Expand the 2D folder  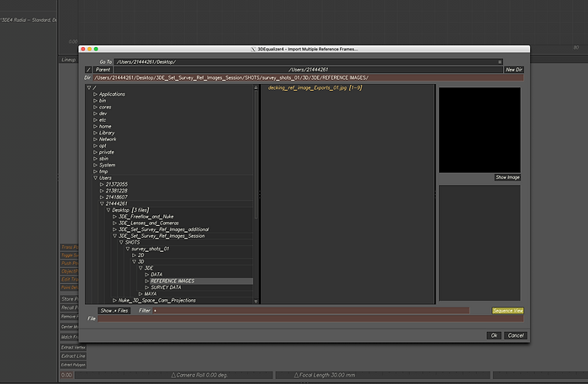pos(134,255)
